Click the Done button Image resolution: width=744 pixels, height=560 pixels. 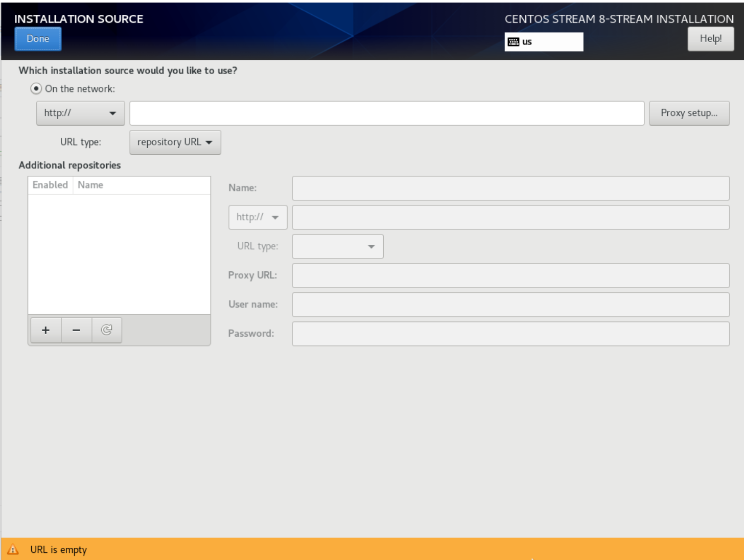(38, 39)
